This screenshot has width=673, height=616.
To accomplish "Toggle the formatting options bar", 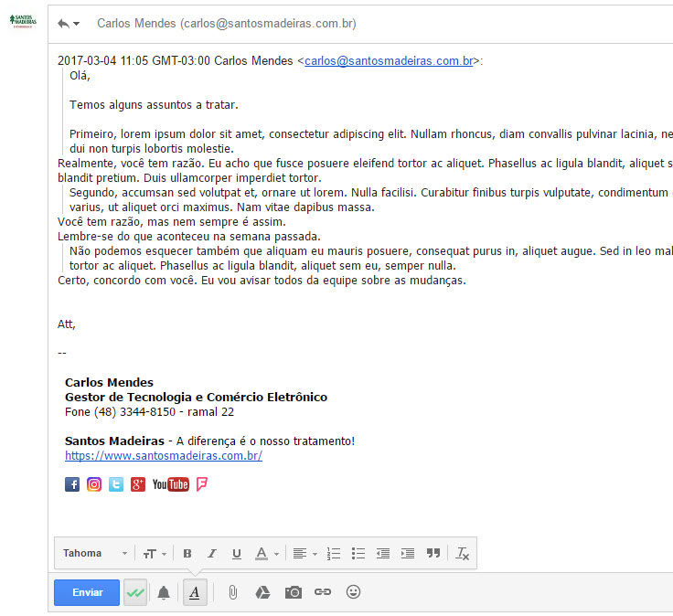I will pyautogui.click(x=195, y=592).
